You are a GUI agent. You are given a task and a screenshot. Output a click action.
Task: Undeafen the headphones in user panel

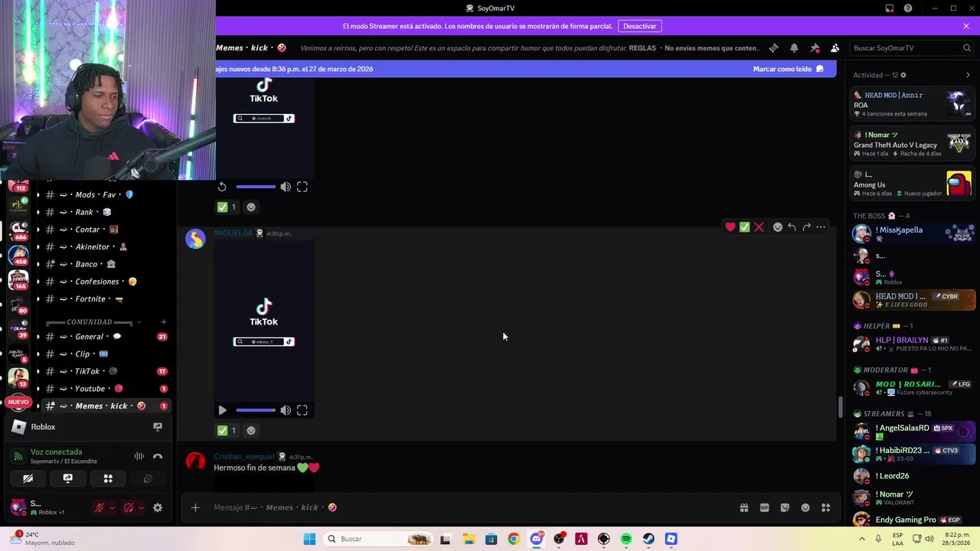(129, 507)
